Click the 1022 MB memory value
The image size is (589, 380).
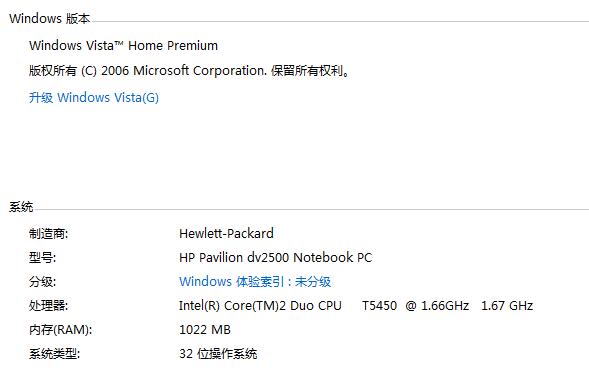(205, 330)
